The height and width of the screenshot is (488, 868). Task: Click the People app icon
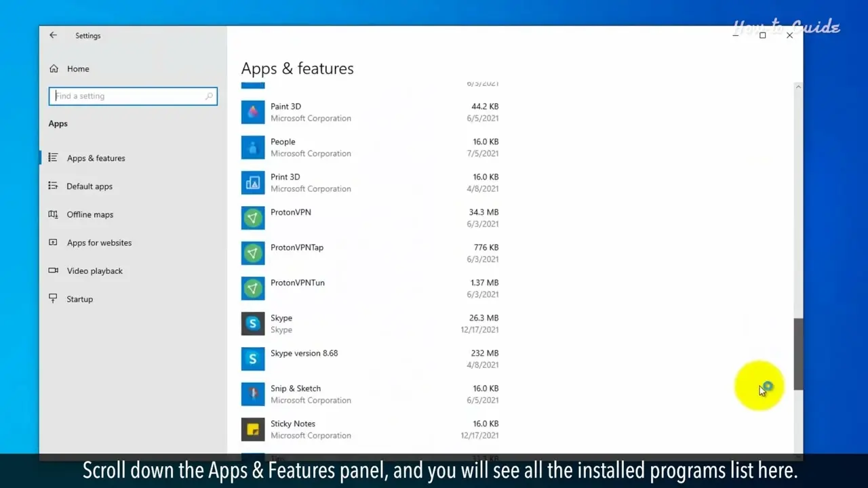pyautogui.click(x=253, y=147)
